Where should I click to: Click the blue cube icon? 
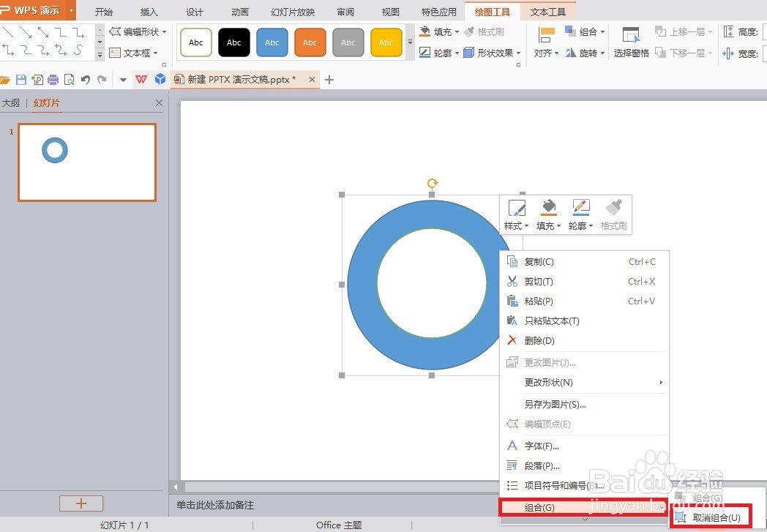click(160, 79)
